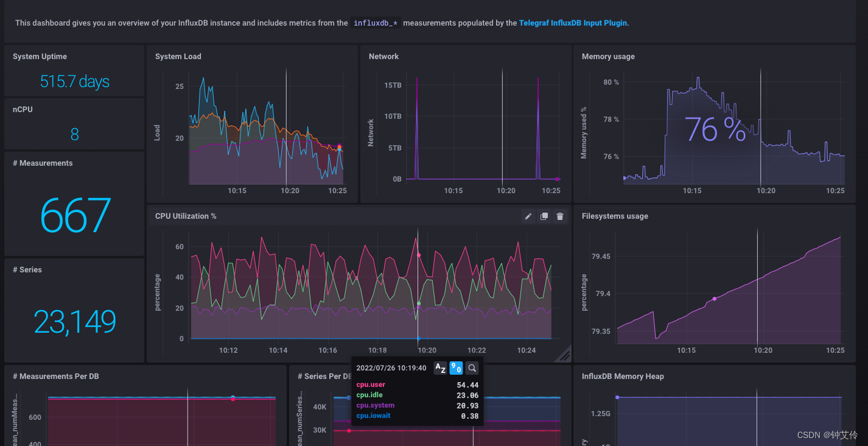Select the System Load cell header
Image resolution: width=868 pixels, height=446 pixels.
(x=178, y=57)
